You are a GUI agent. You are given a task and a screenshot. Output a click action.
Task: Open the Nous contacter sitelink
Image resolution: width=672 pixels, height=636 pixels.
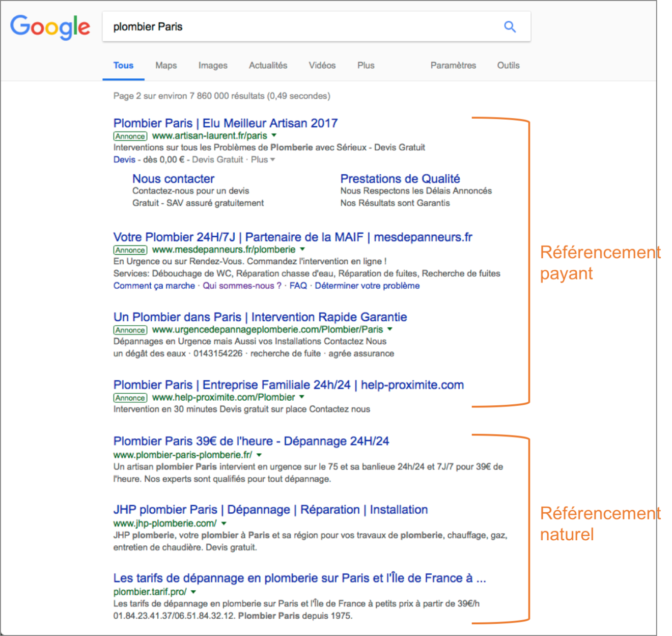click(x=173, y=179)
